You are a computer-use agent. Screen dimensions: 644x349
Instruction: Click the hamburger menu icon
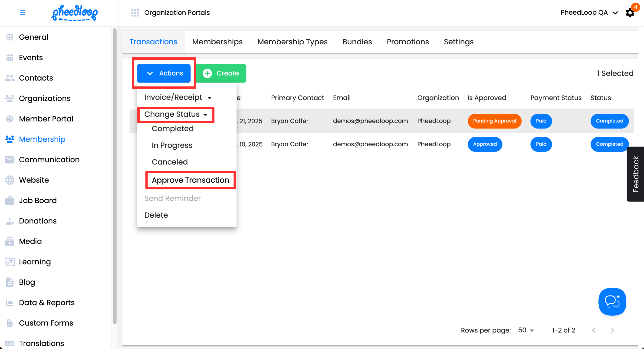click(x=23, y=13)
